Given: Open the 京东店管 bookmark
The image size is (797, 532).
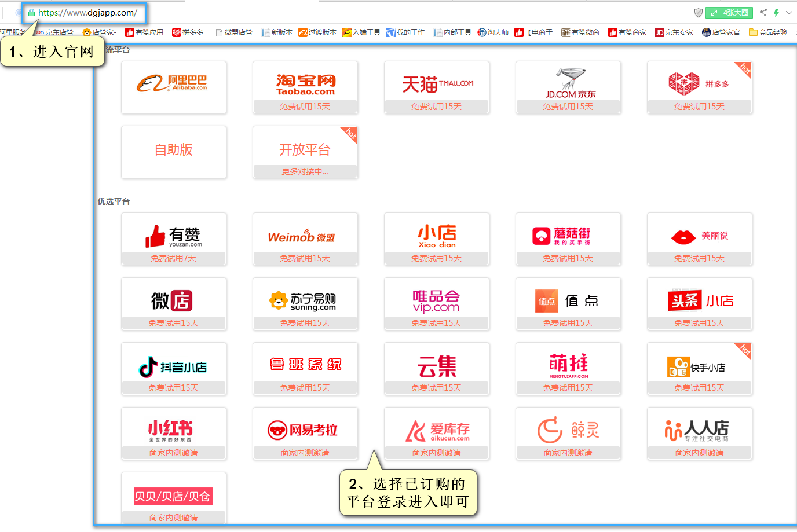Looking at the screenshot, I should coord(54,32).
